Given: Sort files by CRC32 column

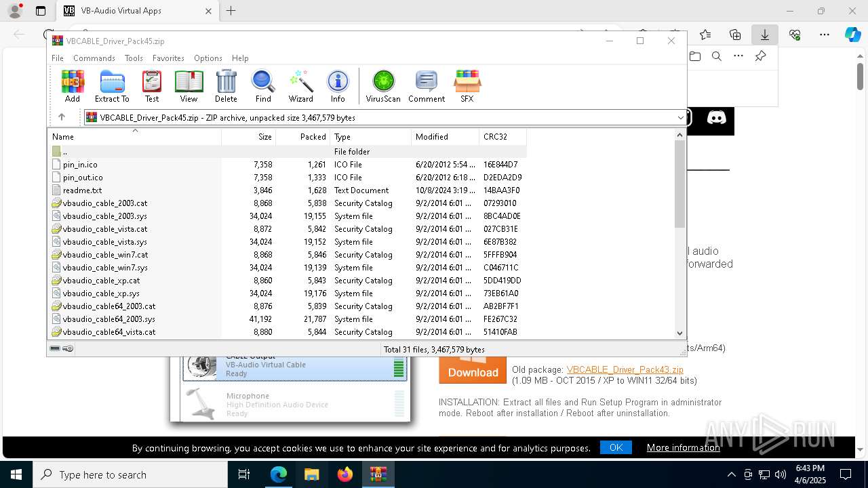Looking at the screenshot, I should click(502, 137).
